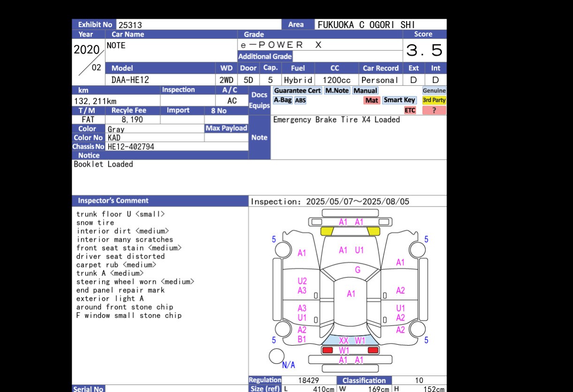Click model code DAA-HE12
Viewport: 573px width, 392px height.
pyautogui.click(x=130, y=80)
